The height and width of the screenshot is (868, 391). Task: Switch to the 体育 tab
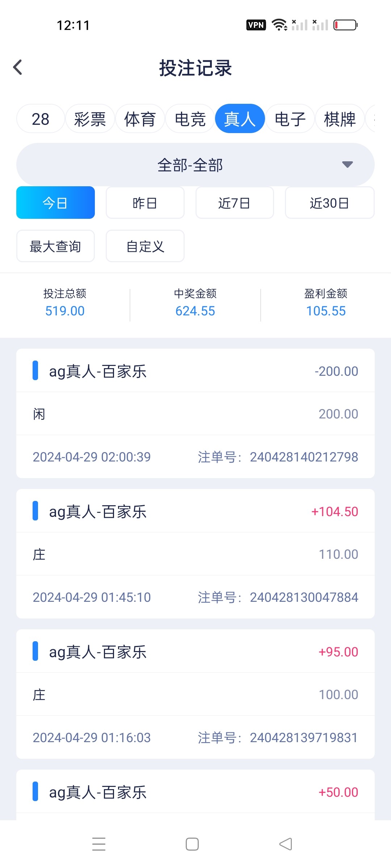pos(140,119)
